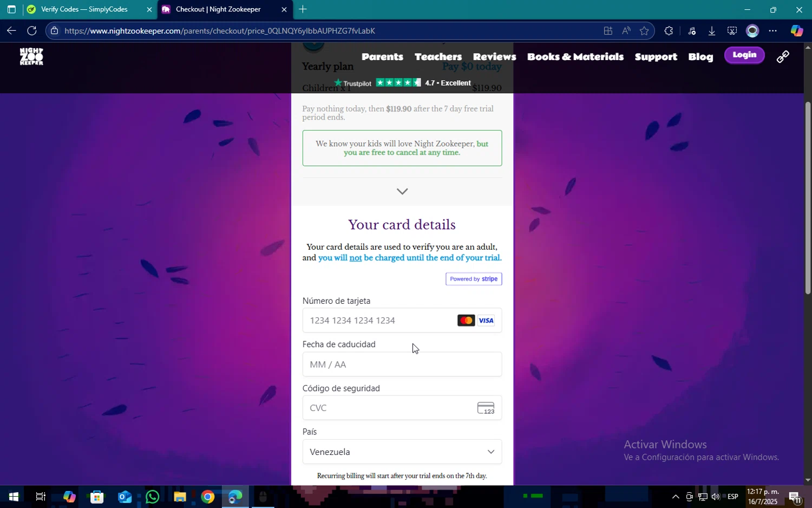Click the purple Login button
812x508 pixels.
coord(744,55)
